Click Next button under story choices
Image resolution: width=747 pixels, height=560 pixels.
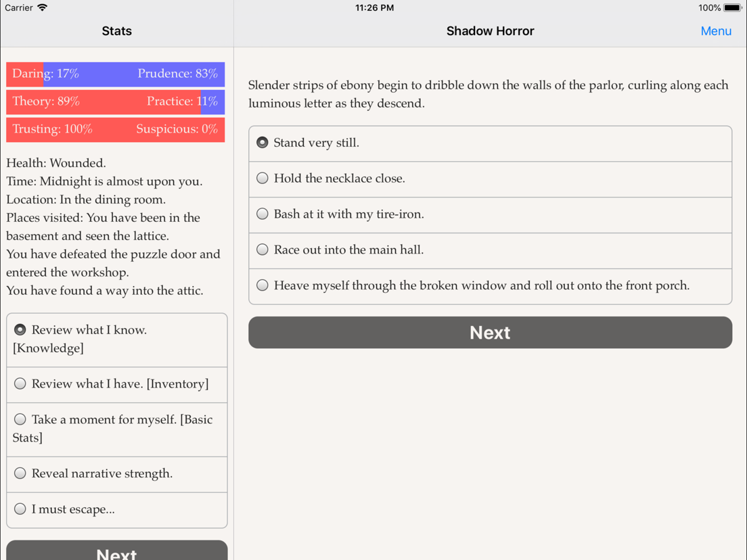pos(490,332)
